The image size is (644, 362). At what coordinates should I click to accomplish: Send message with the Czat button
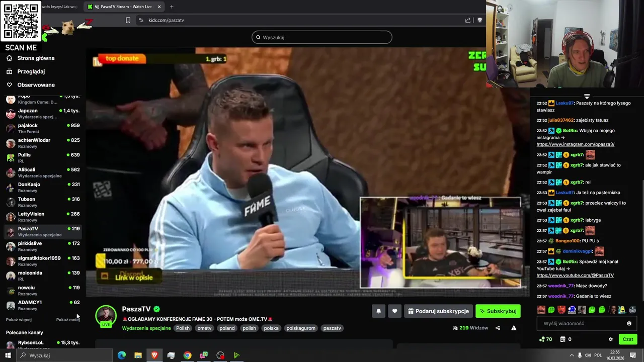(628, 339)
